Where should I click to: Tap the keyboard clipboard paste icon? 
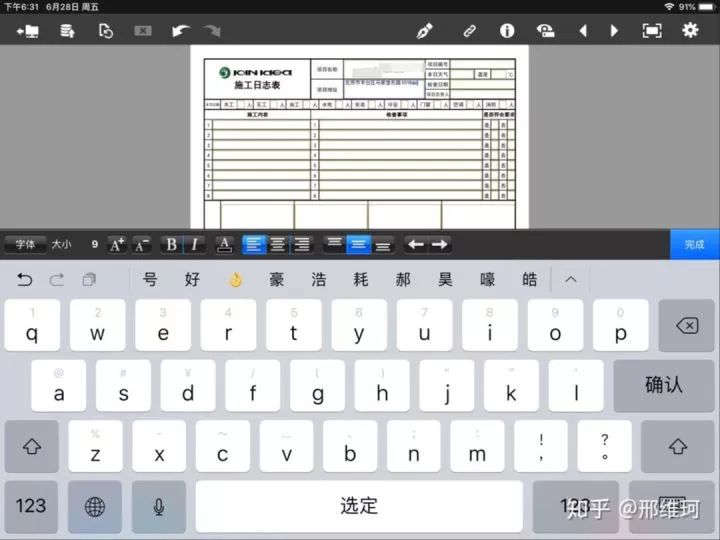[x=89, y=279]
